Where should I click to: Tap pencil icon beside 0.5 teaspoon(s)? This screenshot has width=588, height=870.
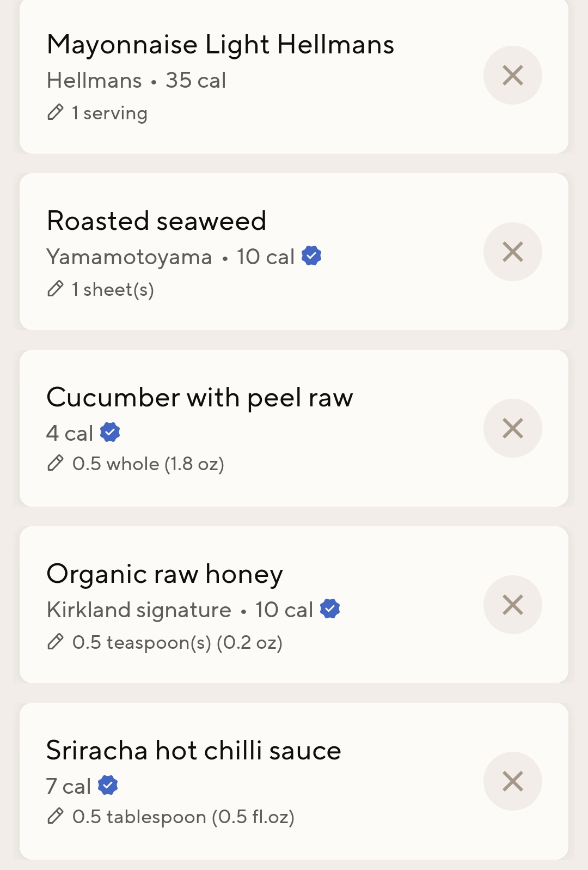coord(55,642)
